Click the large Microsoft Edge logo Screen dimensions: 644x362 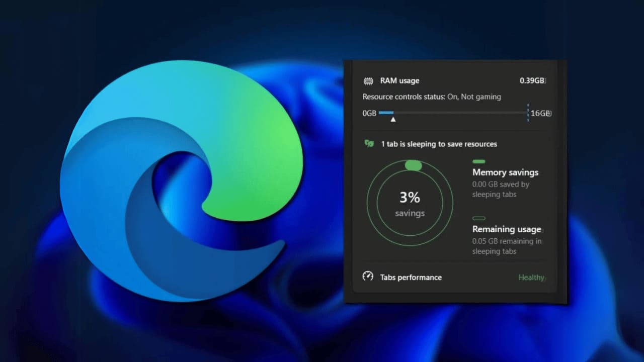click(x=182, y=182)
